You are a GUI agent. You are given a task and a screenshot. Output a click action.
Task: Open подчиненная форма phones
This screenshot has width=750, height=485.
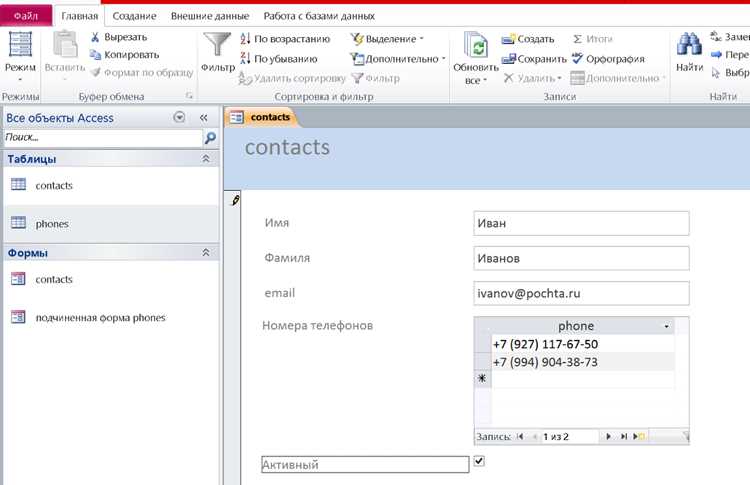111,317
